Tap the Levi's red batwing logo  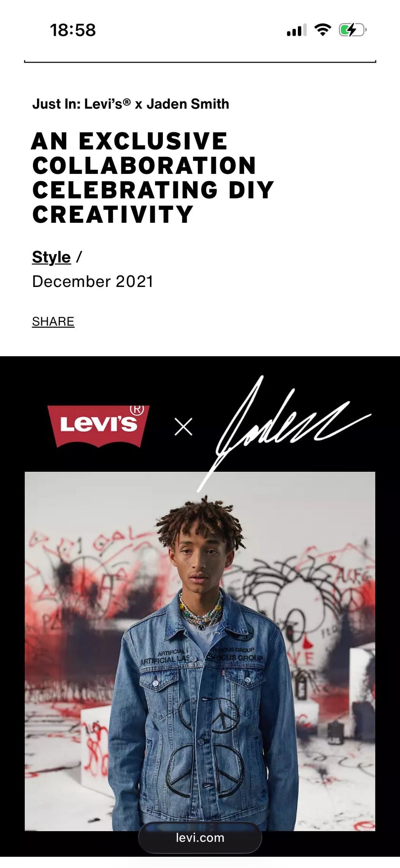point(98,425)
